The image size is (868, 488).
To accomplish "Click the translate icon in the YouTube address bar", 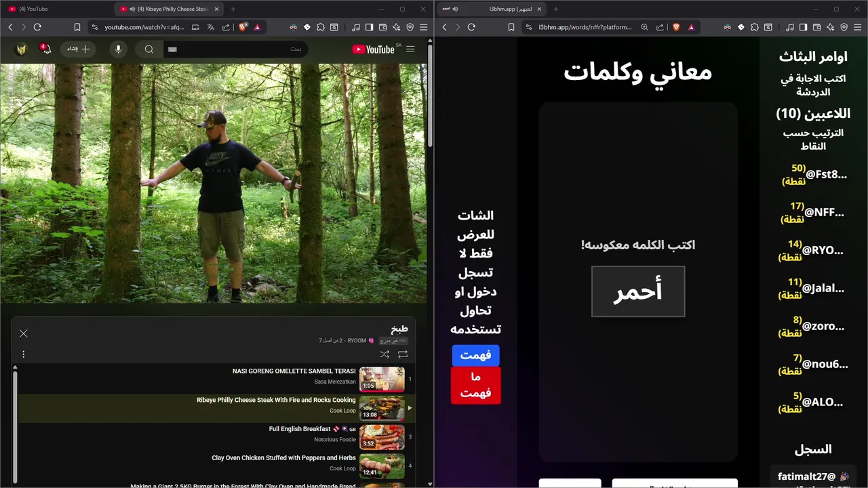I will pyautogui.click(x=210, y=27).
